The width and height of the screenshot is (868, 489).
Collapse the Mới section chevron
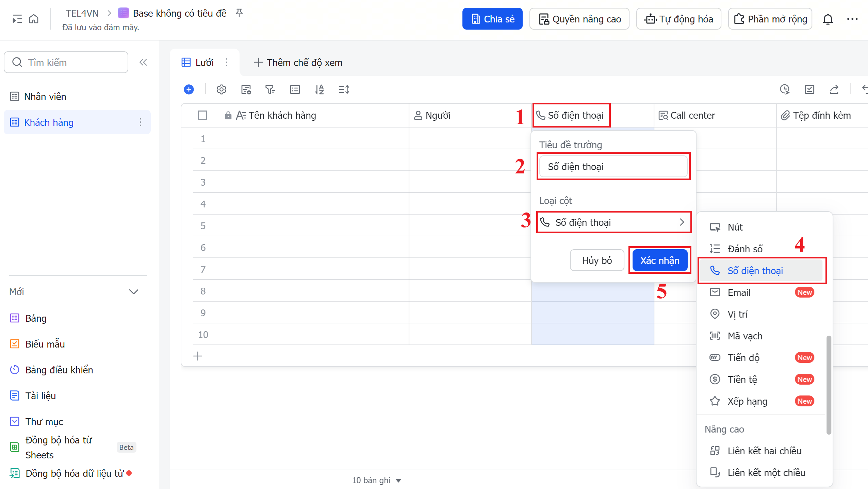[x=134, y=292]
